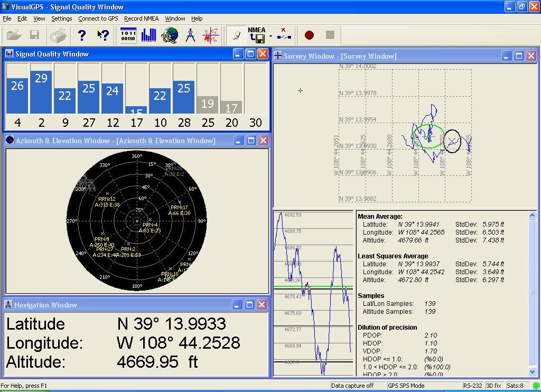Activate the context help pointer icon
The image size is (541, 392).
coord(103,35)
